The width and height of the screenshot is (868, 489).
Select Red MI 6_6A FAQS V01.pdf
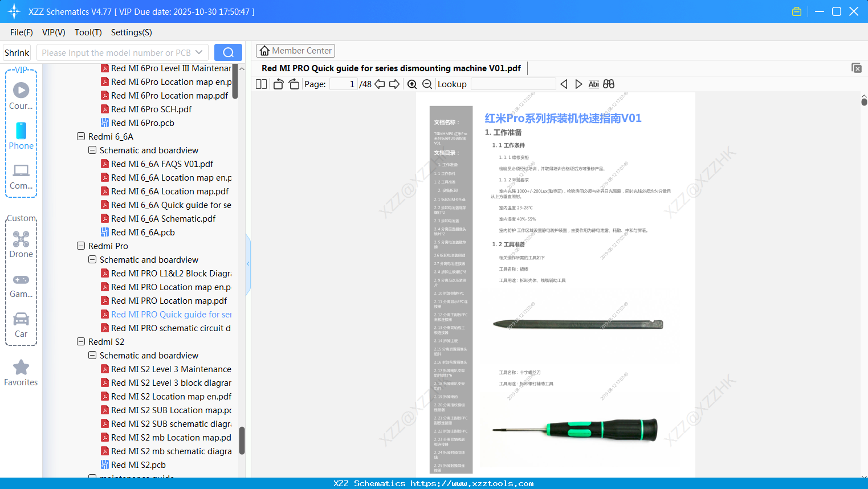pos(162,164)
